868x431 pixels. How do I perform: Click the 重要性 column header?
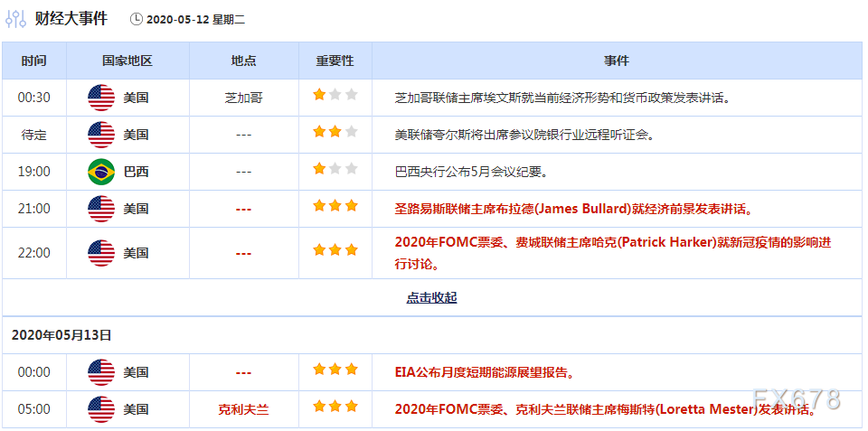[335, 61]
